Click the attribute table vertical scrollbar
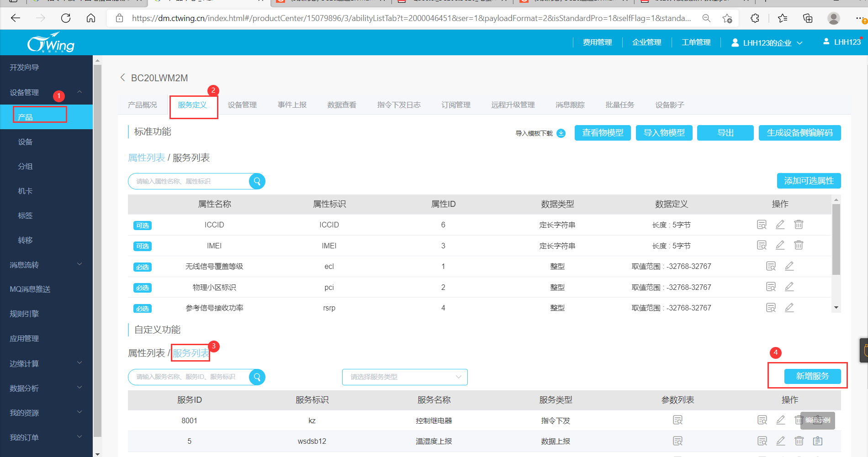Screen dimensions: 868x457 [x=836, y=239]
